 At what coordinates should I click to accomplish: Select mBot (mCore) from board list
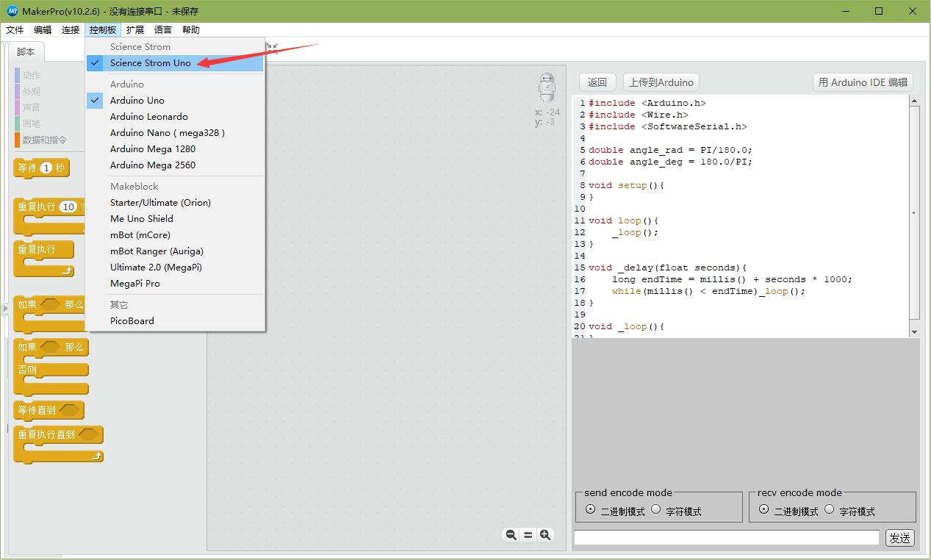point(140,235)
